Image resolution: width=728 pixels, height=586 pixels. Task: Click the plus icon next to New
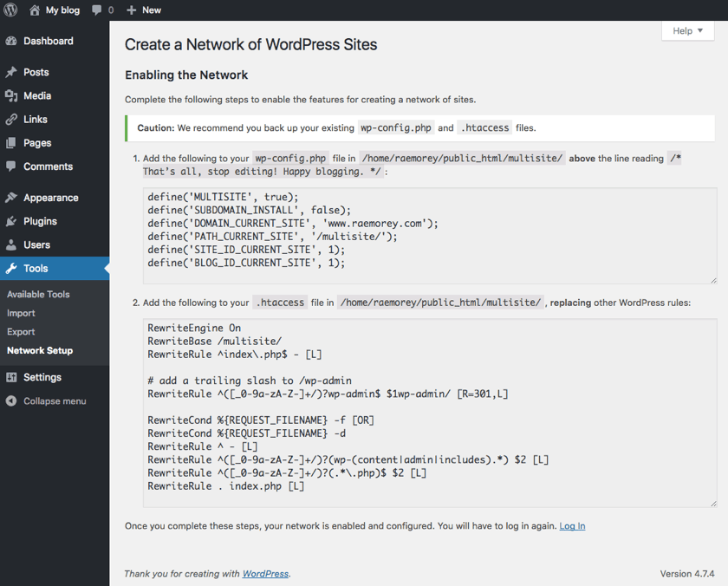(x=132, y=10)
